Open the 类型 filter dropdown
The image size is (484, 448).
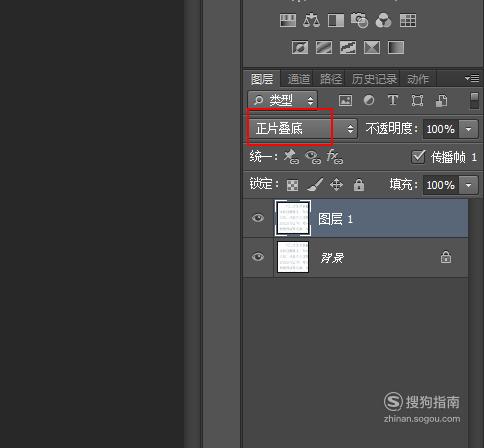[282, 100]
